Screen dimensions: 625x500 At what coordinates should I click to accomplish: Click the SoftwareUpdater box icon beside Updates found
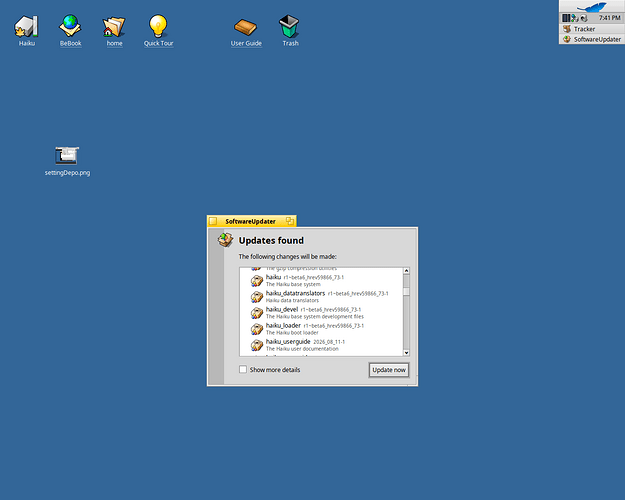click(x=225, y=240)
